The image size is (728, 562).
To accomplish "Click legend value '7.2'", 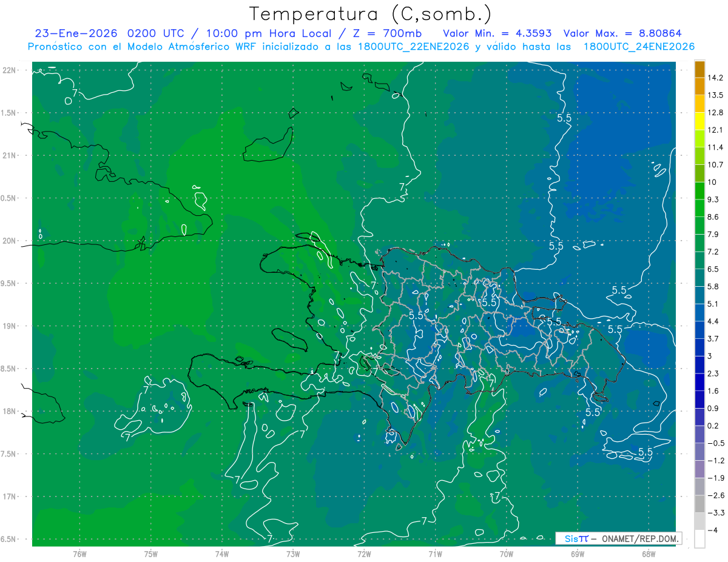I will pyautogui.click(x=712, y=252).
